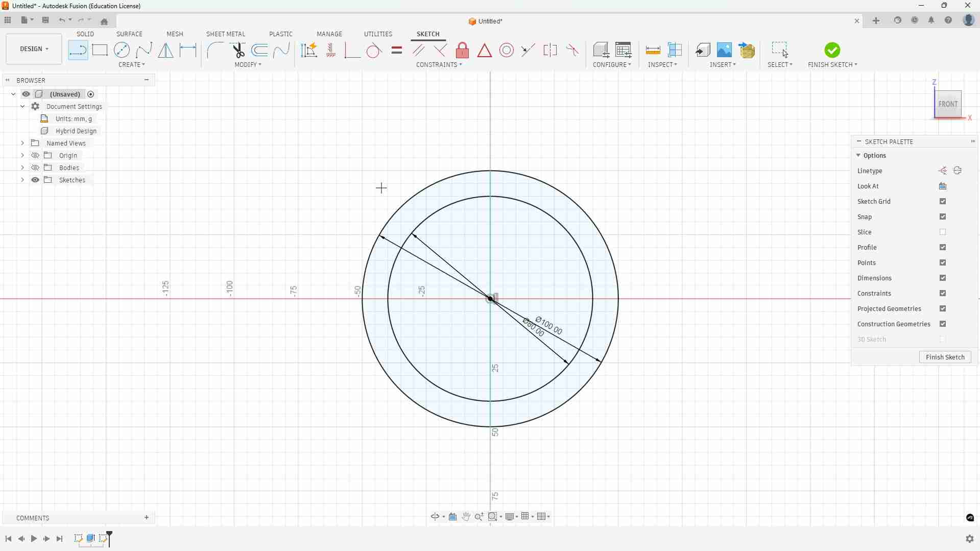This screenshot has width=980, height=551.
Task: Select the Fit Point Spline tool
Action: [x=144, y=50]
